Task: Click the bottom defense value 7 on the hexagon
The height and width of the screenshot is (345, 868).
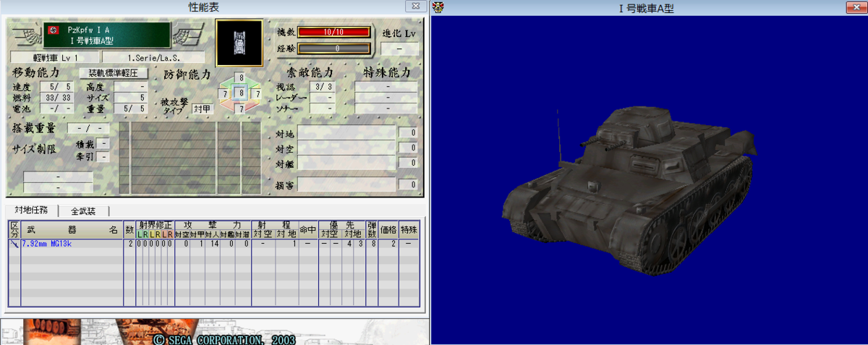Action: 242,109
